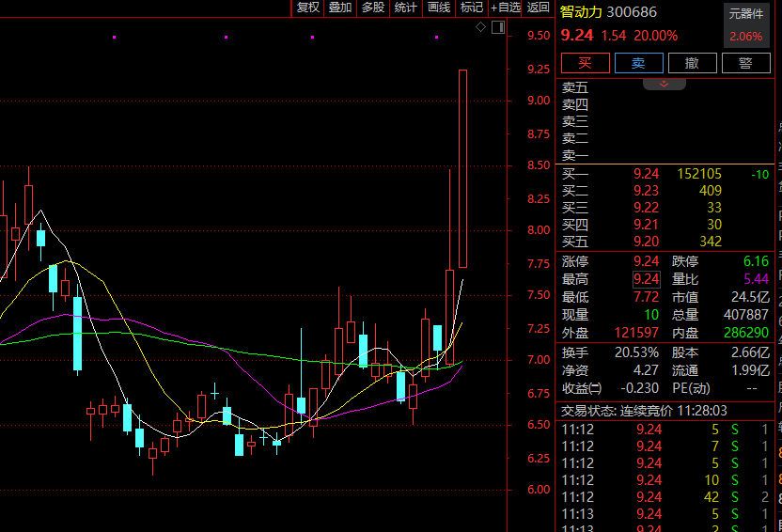This screenshot has height=532, width=782.
Task: Open the 叠加 overlay menu
Action: pos(340,8)
